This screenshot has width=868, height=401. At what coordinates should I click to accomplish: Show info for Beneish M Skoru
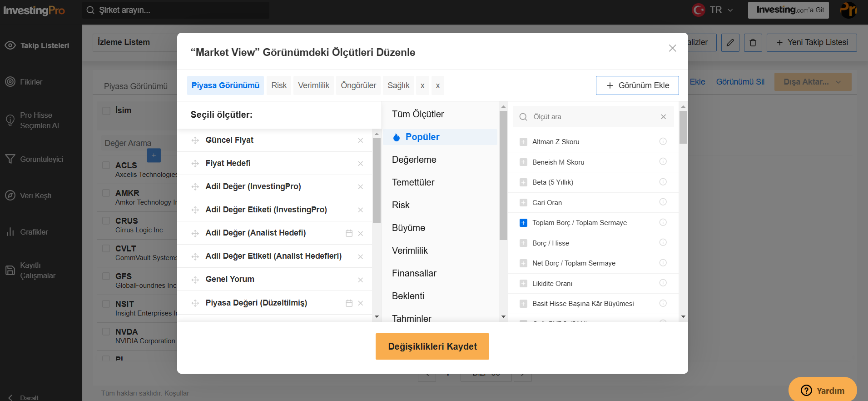tap(663, 161)
